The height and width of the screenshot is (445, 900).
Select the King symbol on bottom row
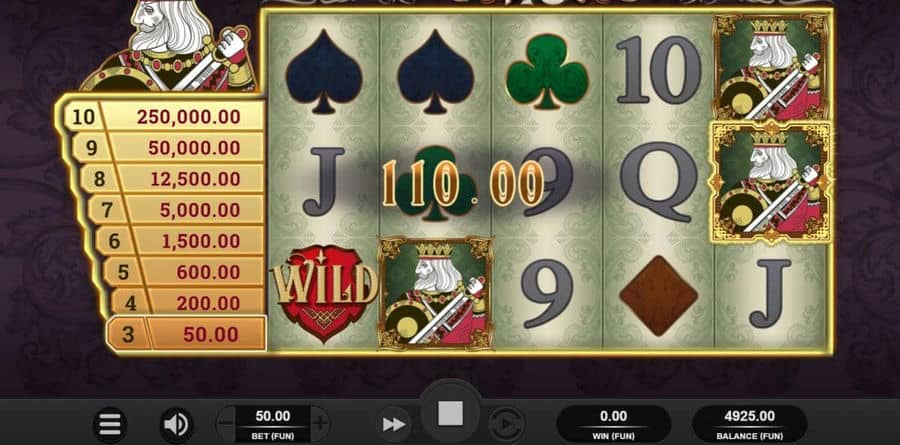click(436, 293)
